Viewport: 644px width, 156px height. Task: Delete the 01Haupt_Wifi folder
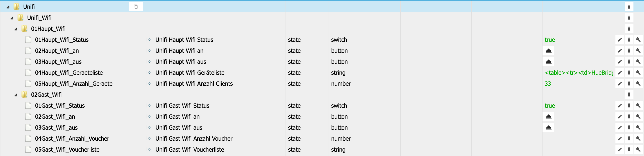tap(629, 29)
